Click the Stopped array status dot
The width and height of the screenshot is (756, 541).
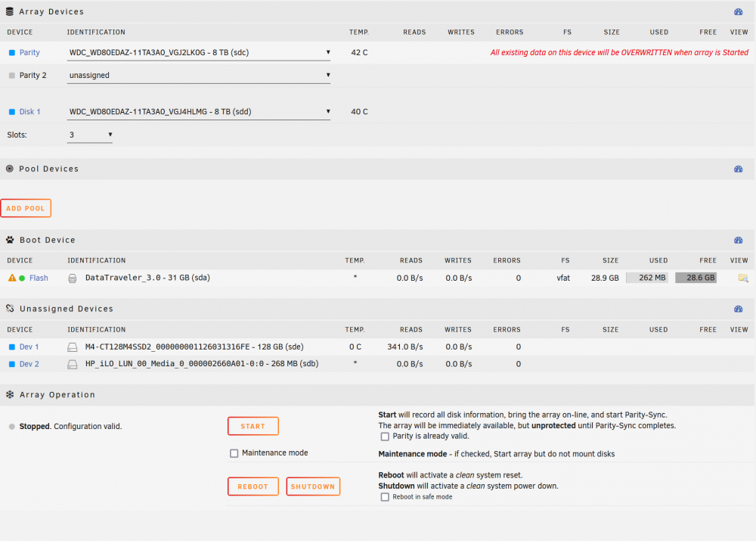tap(11, 427)
